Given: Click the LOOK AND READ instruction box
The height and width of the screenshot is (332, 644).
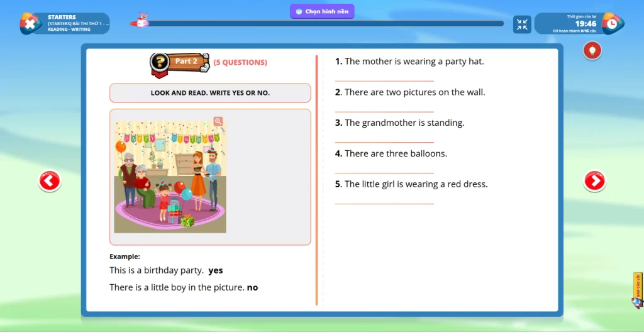Looking at the screenshot, I should click(210, 93).
